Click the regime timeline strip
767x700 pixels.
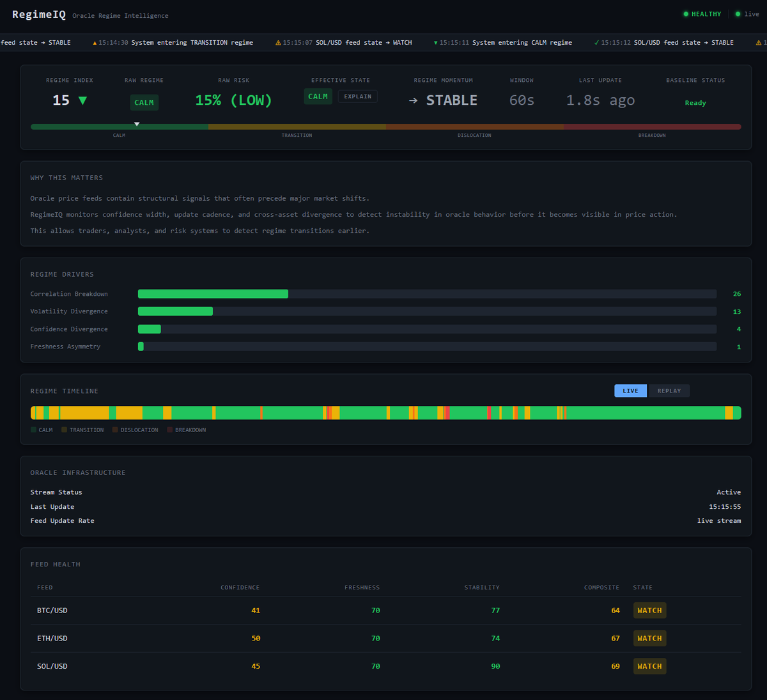tap(386, 413)
